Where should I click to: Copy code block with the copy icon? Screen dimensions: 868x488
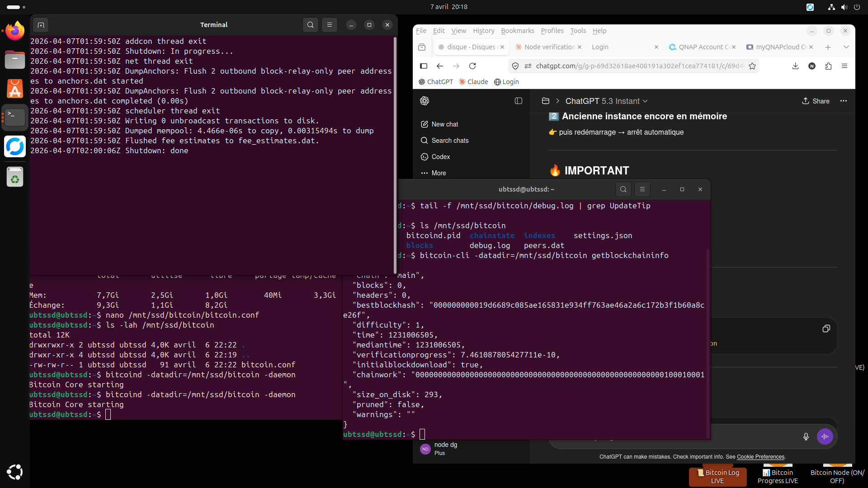[826, 328]
